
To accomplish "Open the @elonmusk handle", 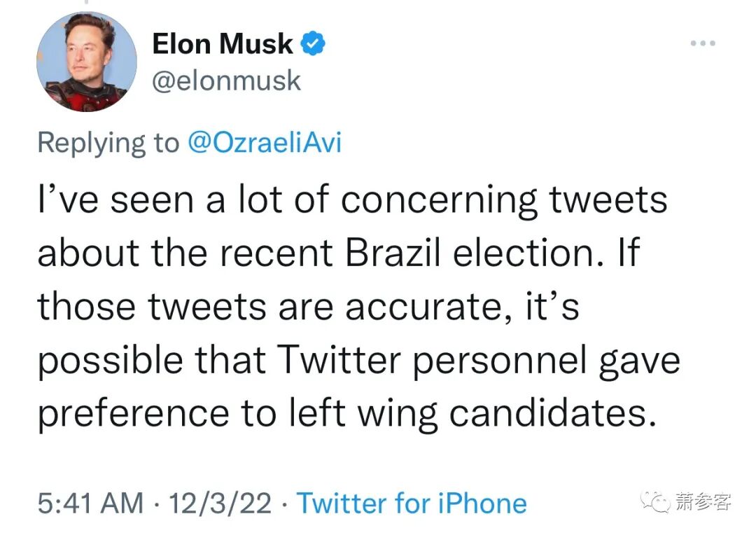I will tap(226, 81).
